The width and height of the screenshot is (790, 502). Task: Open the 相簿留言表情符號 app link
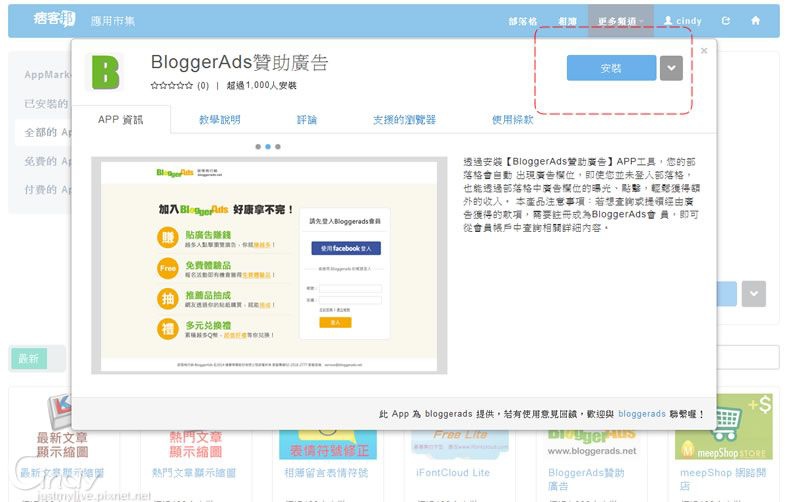[326, 473]
